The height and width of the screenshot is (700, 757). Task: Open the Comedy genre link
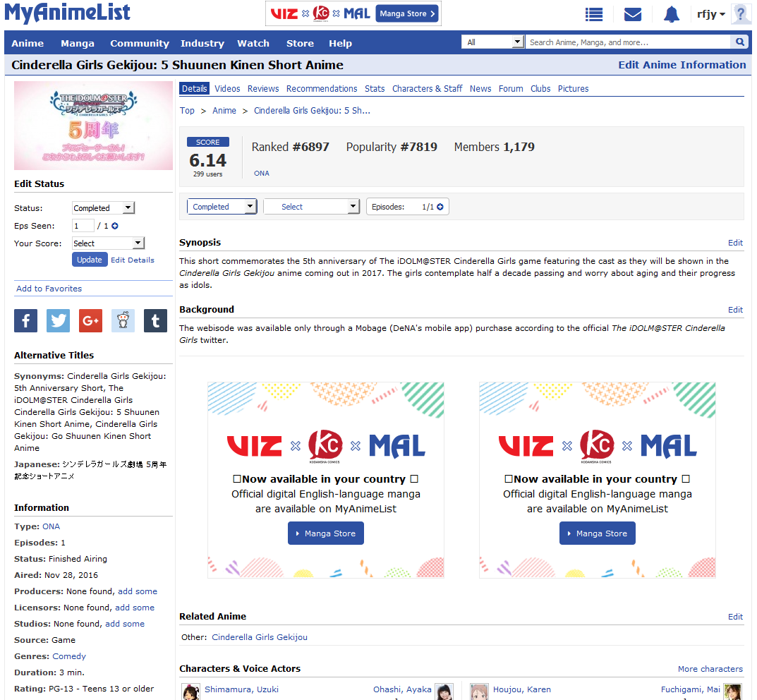point(69,656)
